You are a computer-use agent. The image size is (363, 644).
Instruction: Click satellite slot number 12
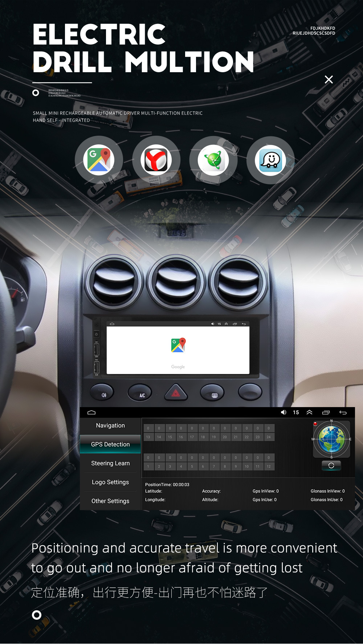[x=269, y=467]
